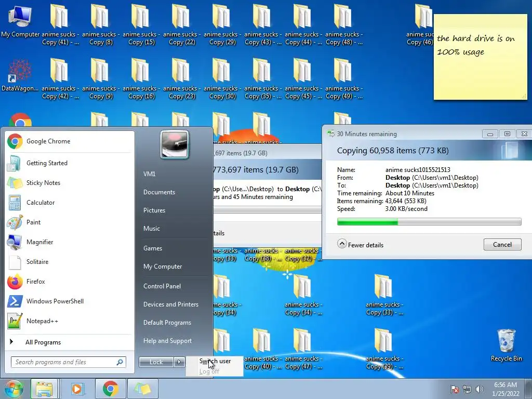Select folder anime sucks - Copy (39)
The height and width of the screenshot is (399, 532).
(x=384, y=349)
